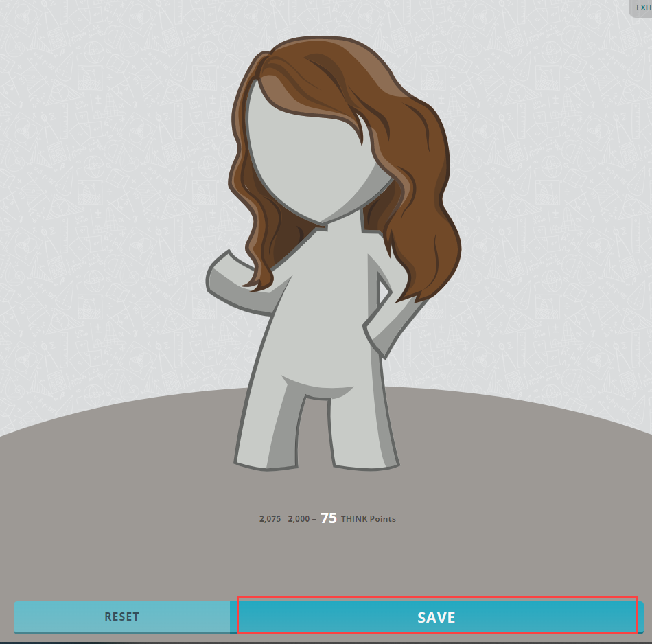Click the large 75 points value
The image size is (652, 644).
tap(329, 518)
